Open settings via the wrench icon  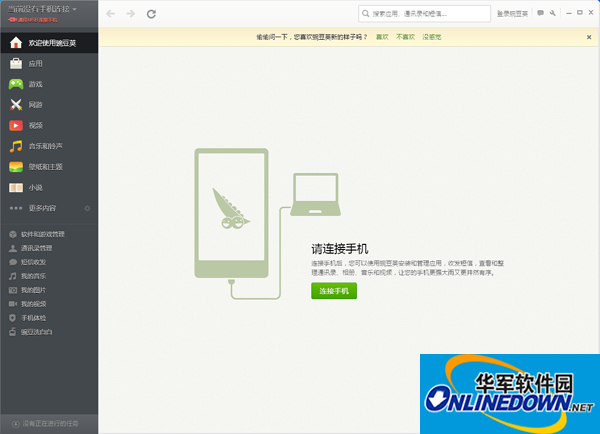(553, 13)
